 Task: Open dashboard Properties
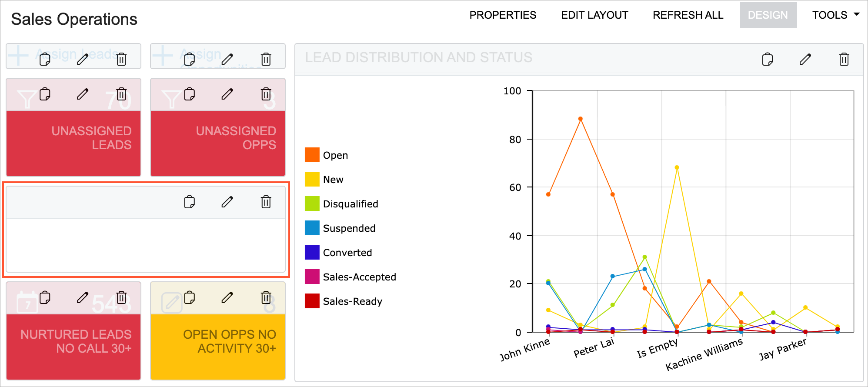click(x=503, y=15)
